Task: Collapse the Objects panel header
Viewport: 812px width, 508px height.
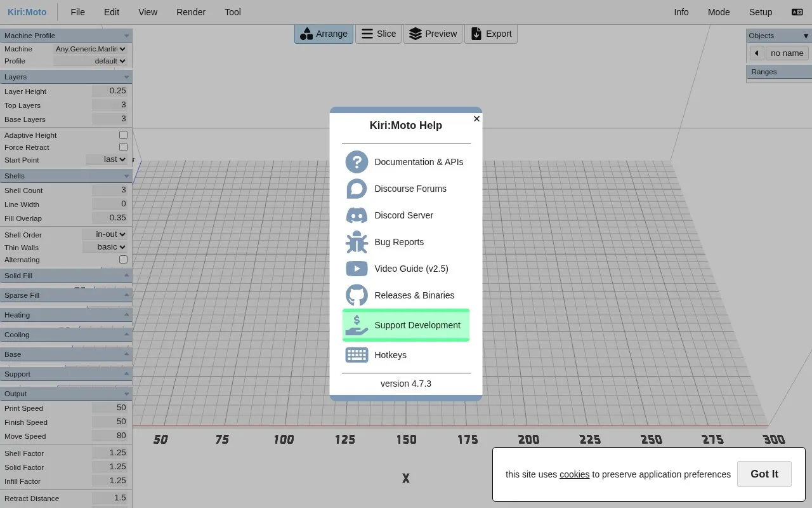Action: click(779, 36)
